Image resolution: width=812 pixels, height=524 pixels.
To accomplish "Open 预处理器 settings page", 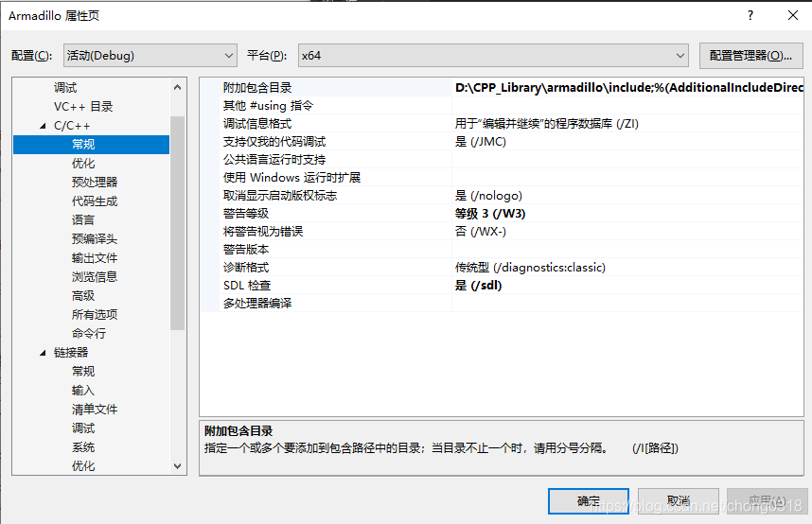I will [x=95, y=183].
